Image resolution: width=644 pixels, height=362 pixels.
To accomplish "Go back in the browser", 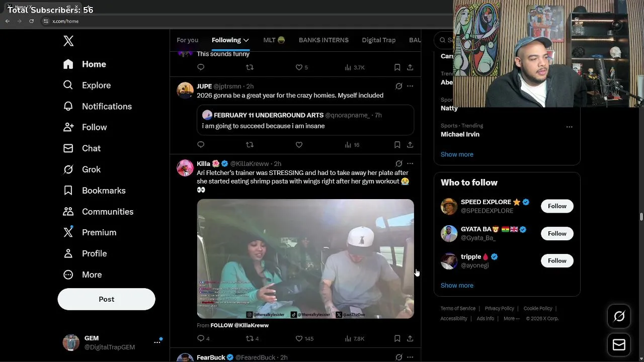I will [8, 21].
